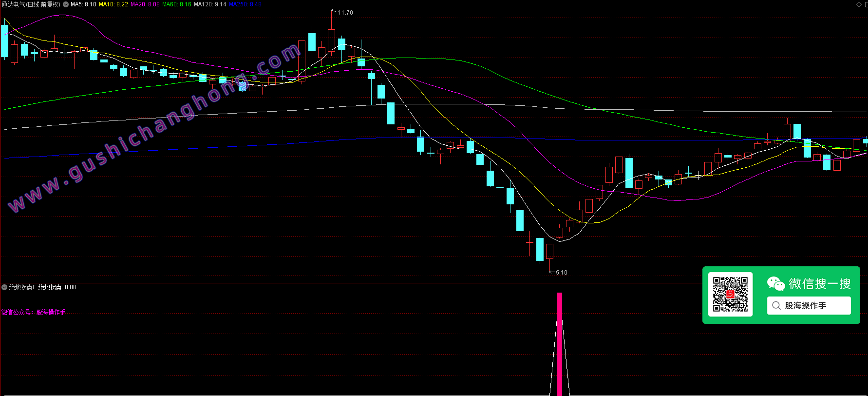Click the 微信搜一搜 heading

tap(820, 284)
